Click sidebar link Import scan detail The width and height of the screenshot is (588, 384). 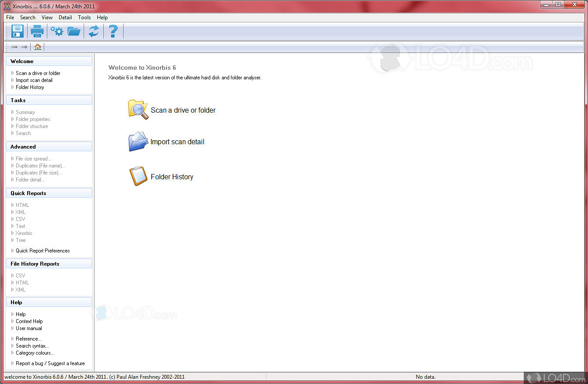pos(34,80)
